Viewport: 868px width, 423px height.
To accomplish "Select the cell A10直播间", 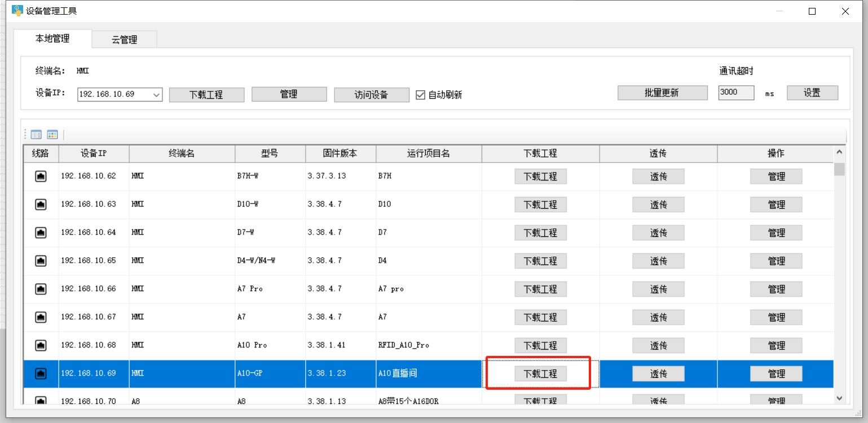I will 429,374.
